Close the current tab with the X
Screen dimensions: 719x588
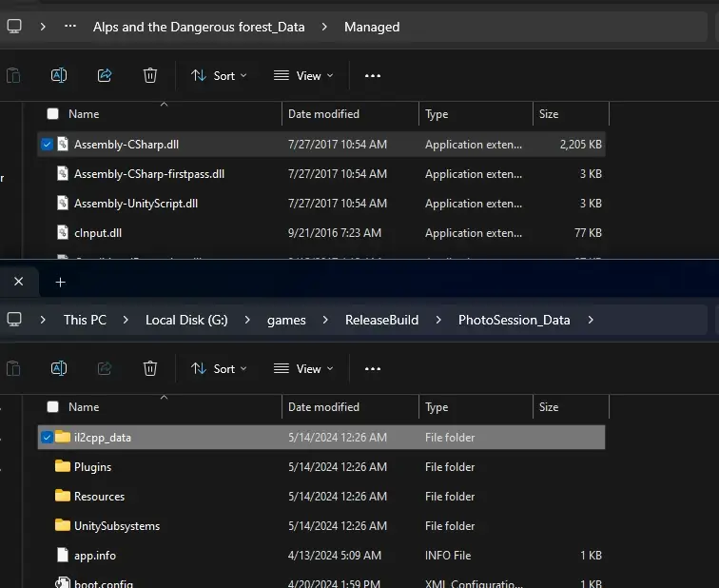click(x=18, y=282)
